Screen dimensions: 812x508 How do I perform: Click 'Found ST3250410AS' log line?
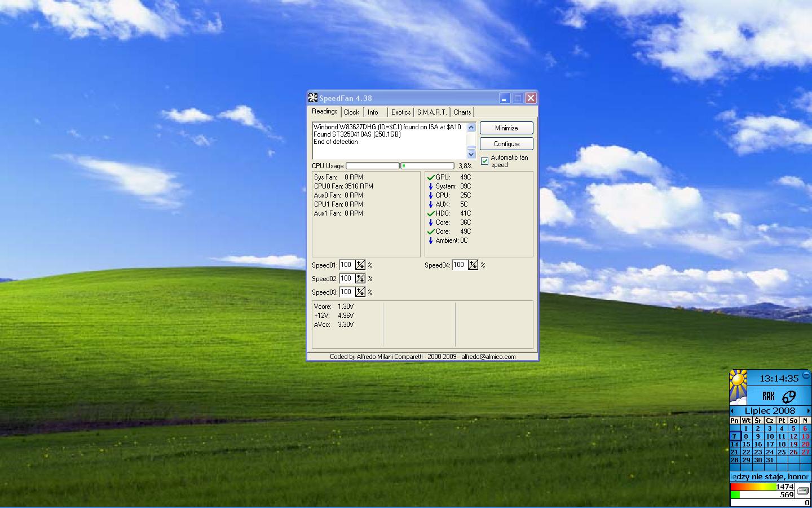coord(357,134)
